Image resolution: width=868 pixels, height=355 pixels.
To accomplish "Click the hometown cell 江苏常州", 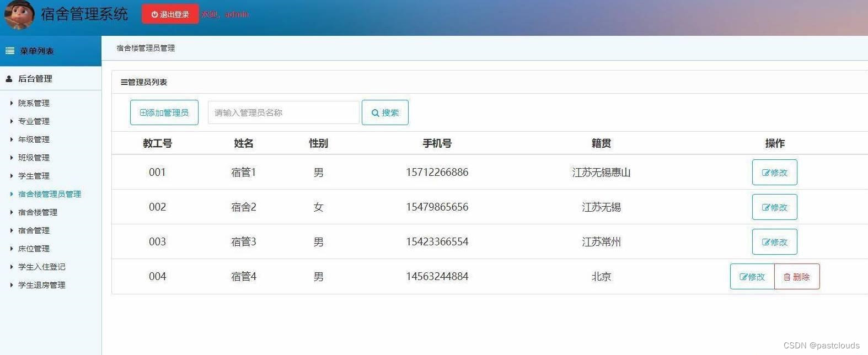I will [601, 242].
